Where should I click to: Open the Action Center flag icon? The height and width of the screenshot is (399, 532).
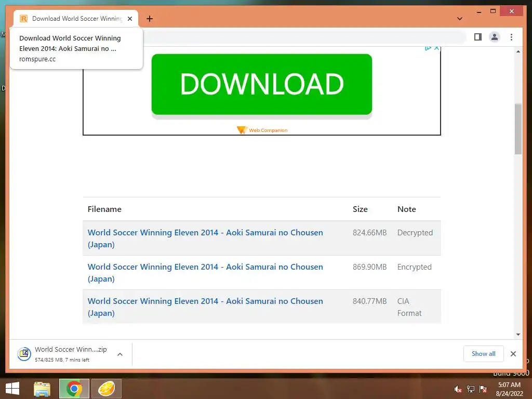[x=483, y=389]
